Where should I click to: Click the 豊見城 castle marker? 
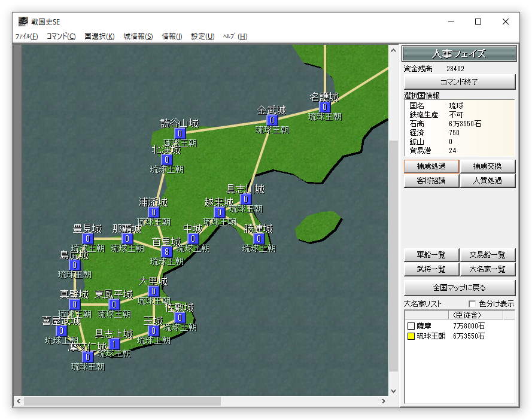click(x=88, y=239)
